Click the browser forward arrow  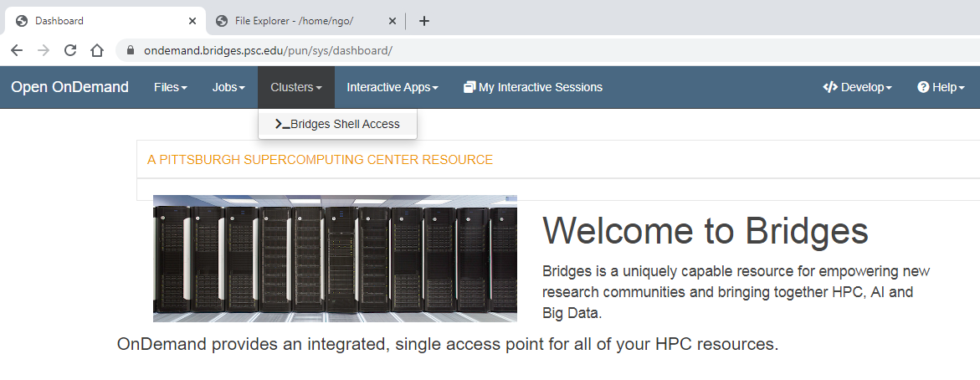click(44, 50)
